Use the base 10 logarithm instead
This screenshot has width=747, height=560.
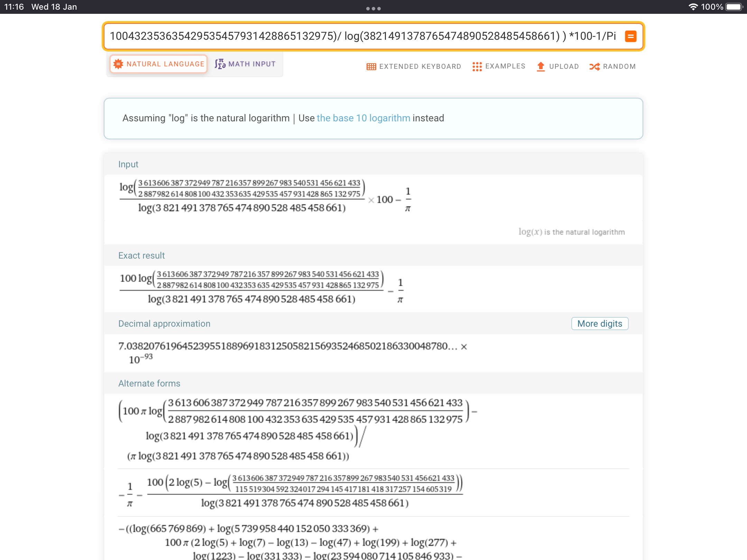point(363,118)
